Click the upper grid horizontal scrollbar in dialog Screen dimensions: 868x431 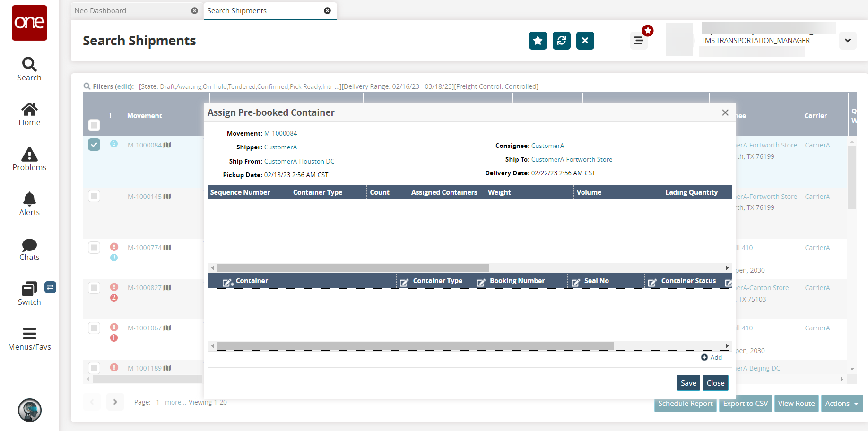[353, 267]
